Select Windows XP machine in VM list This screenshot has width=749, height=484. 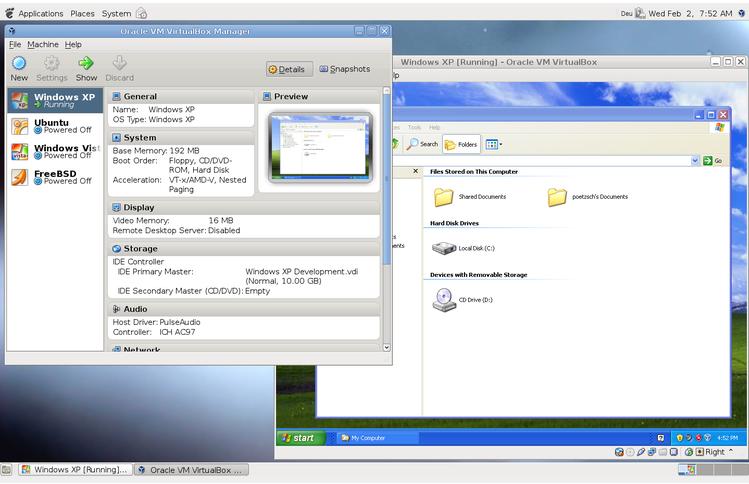[55, 100]
